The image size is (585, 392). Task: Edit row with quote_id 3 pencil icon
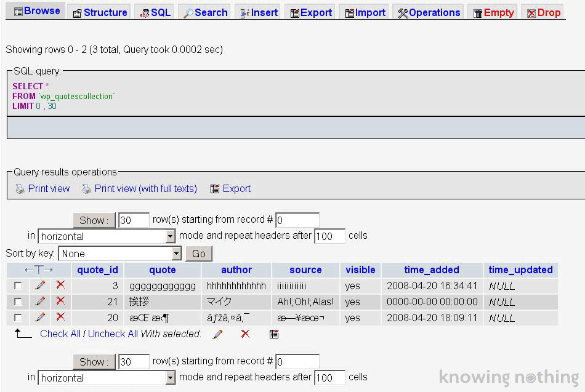tap(40, 286)
